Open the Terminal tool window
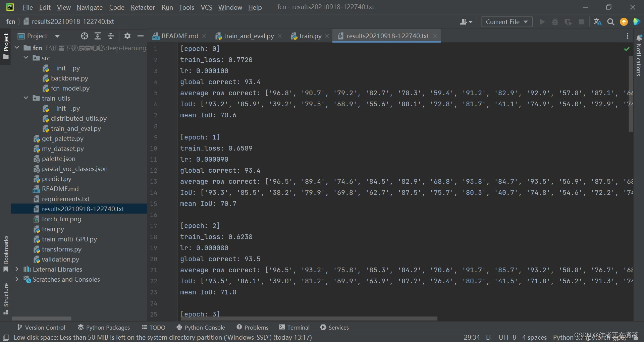The width and height of the screenshot is (644, 342). pos(294,327)
